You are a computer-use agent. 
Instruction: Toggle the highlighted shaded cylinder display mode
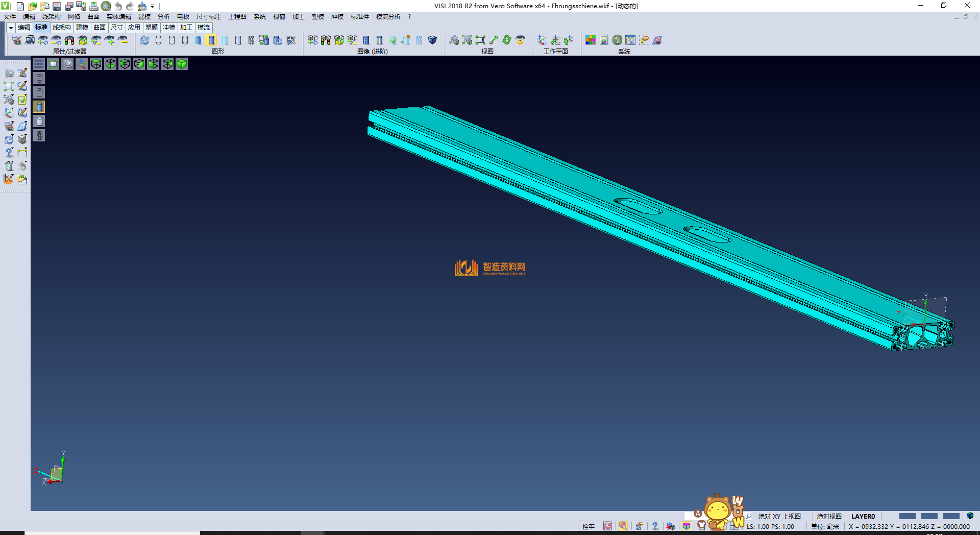click(x=211, y=40)
